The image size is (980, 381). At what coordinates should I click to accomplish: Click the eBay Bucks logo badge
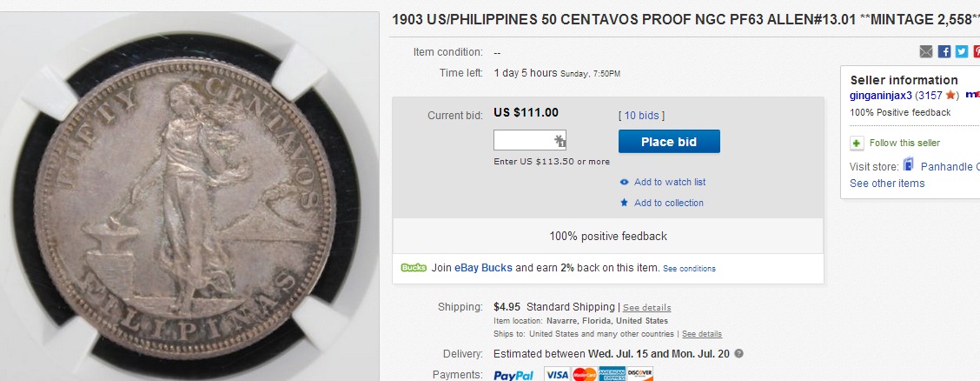[x=414, y=268]
